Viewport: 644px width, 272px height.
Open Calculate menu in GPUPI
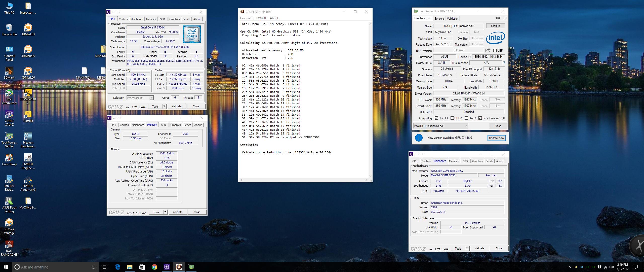246,18
